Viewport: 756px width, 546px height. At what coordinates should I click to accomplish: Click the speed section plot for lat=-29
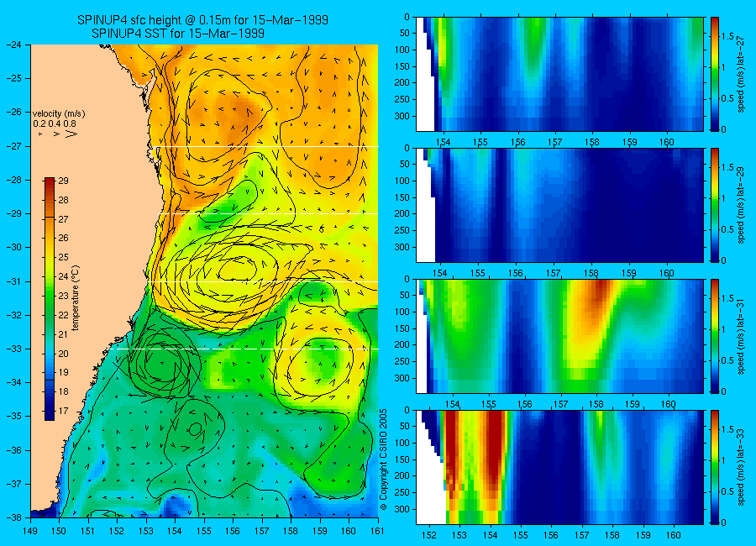tap(559, 206)
